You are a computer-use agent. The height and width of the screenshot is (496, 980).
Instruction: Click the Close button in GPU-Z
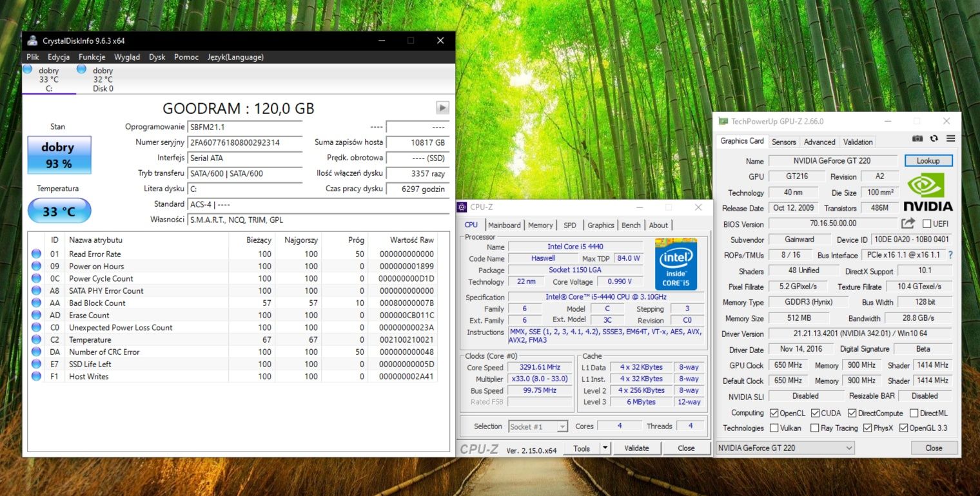point(934,448)
